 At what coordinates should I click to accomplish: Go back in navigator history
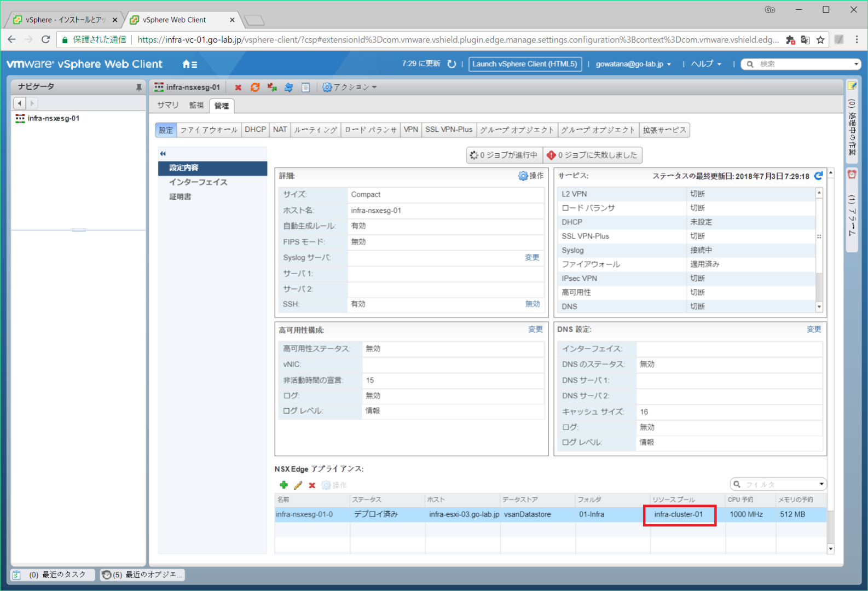pos(20,103)
